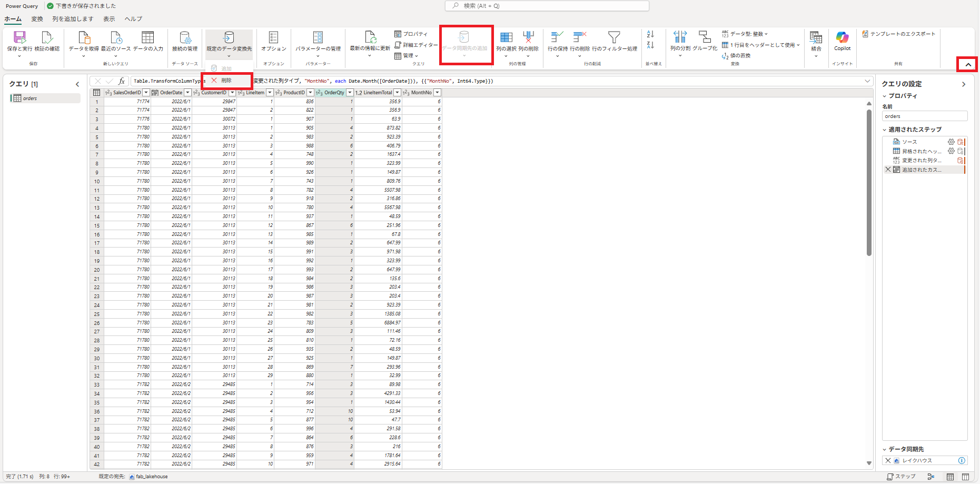Click the search box (検索)
Image resolution: width=980 pixels, height=484 pixels.
click(547, 6)
